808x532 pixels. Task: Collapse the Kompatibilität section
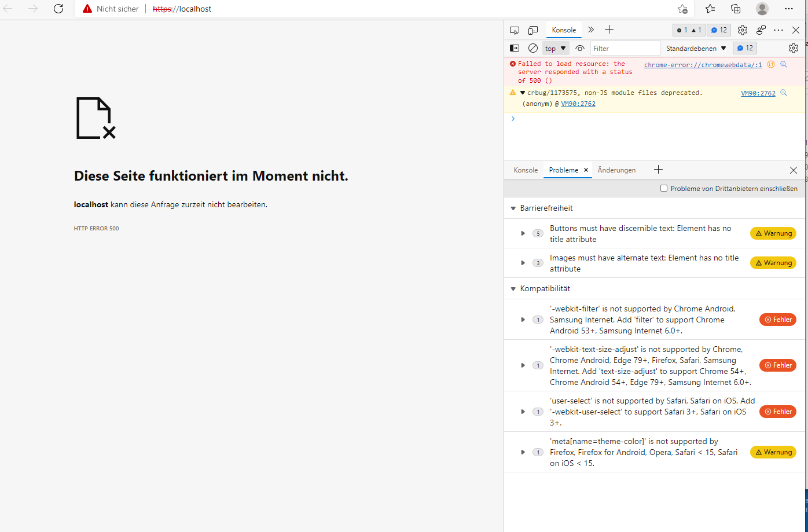pos(513,289)
